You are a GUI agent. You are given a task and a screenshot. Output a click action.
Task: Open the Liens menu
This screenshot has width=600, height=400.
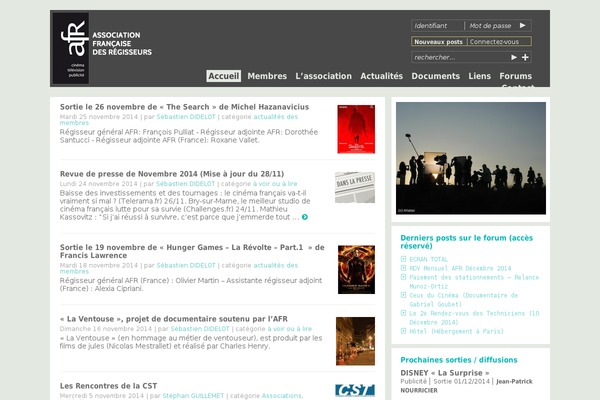coord(479,76)
